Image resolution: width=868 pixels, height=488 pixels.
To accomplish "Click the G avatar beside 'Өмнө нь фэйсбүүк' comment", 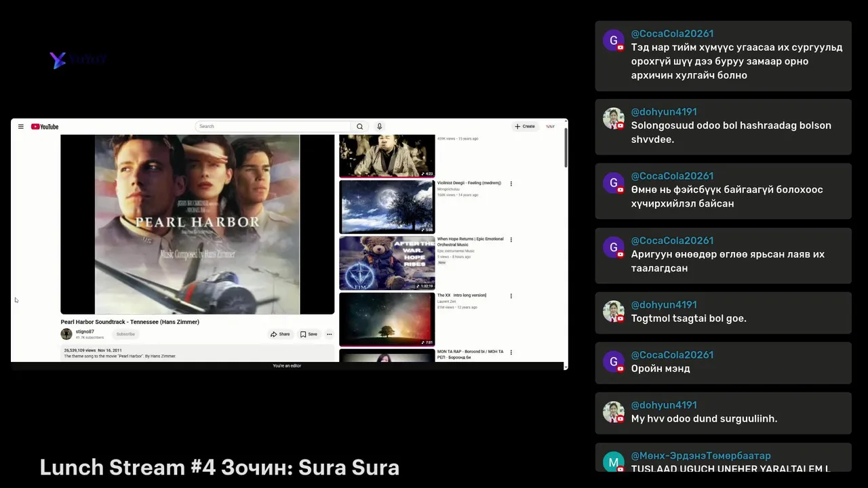I will pyautogui.click(x=614, y=183).
